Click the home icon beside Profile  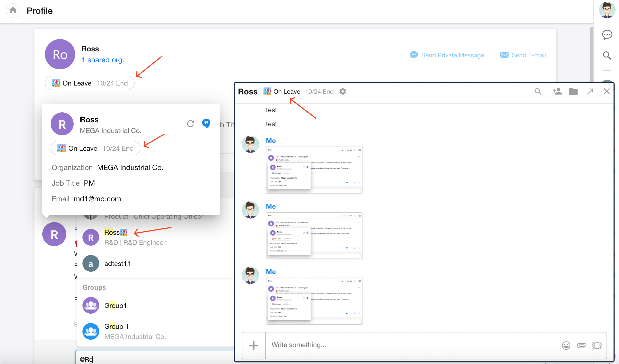(13, 10)
